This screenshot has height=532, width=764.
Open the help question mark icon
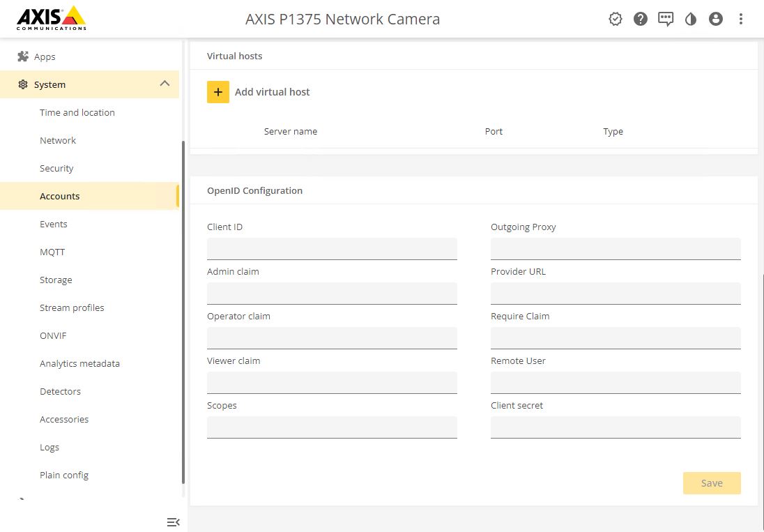(640, 19)
